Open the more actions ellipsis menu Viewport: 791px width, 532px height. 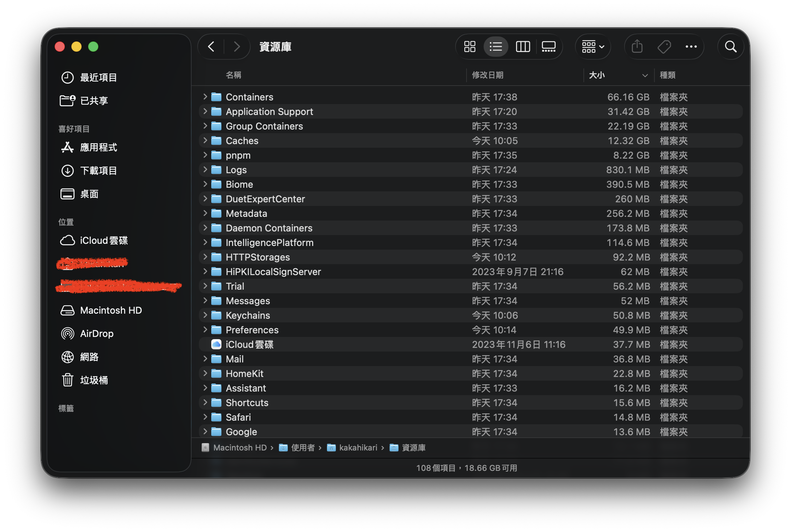coord(691,47)
